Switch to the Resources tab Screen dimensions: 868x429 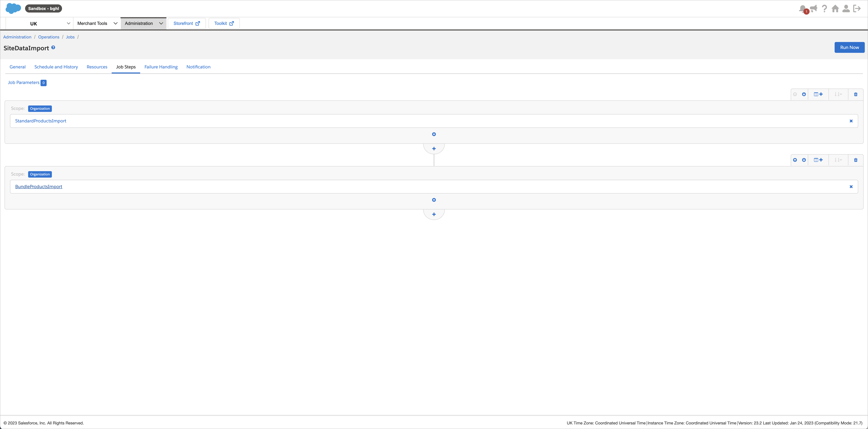[97, 67]
